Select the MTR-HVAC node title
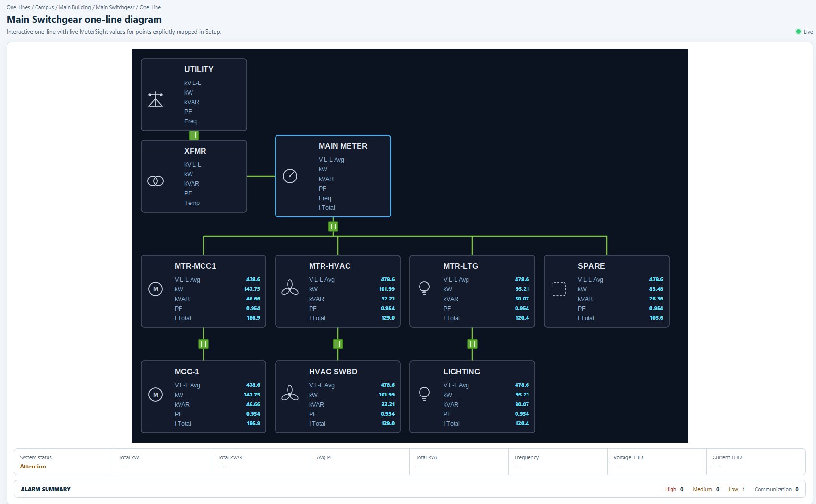This screenshot has height=504, width=816. coord(330,266)
